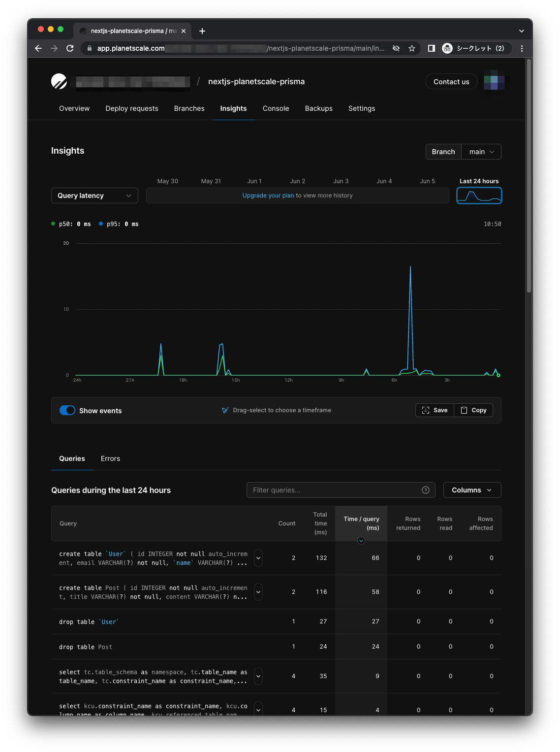This screenshot has width=560, height=752.
Task: Expand the create table User query
Action: coord(258,558)
